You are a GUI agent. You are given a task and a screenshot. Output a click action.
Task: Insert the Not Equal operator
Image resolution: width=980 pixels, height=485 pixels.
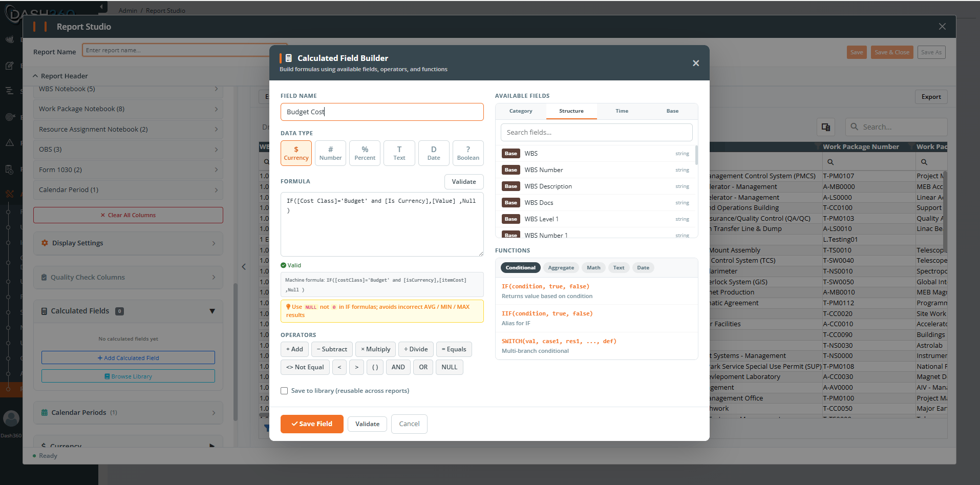(305, 367)
